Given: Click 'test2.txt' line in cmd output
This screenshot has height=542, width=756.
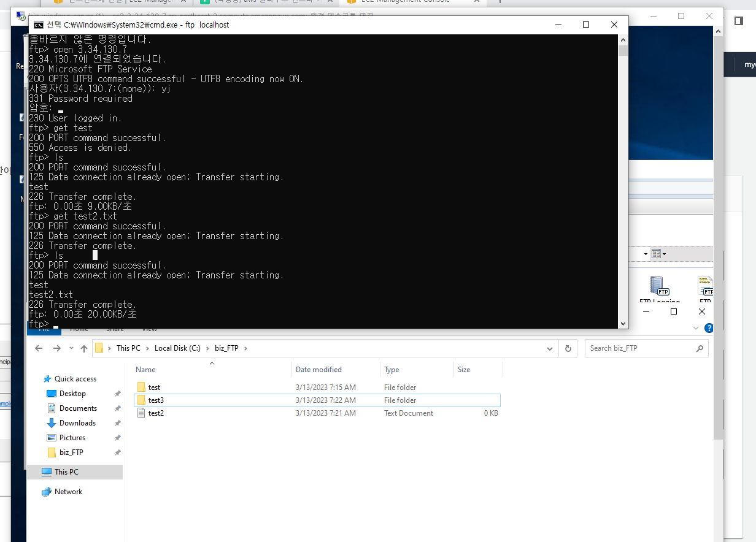Looking at the screenshot, I should 51,295.
